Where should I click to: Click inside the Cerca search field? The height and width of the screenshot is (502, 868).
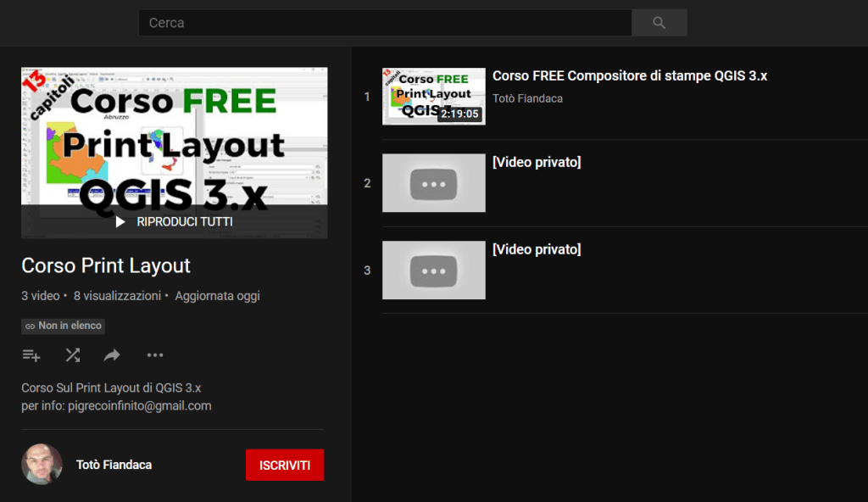384,23
